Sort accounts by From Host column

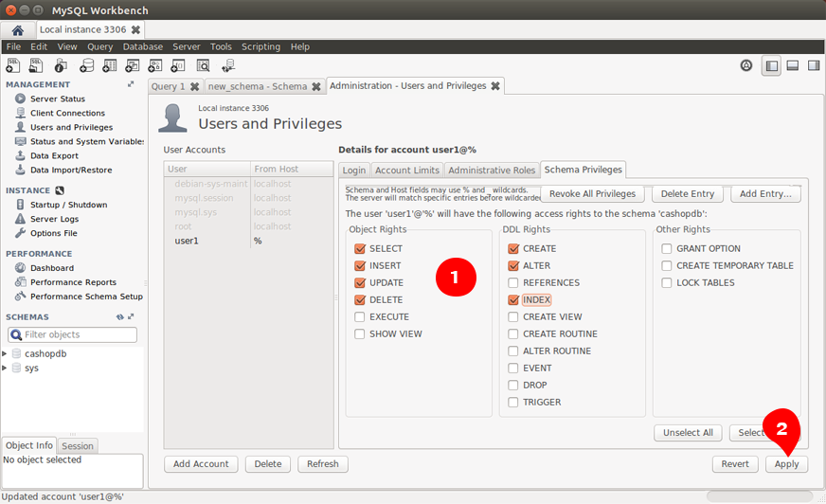pos(292,169)
